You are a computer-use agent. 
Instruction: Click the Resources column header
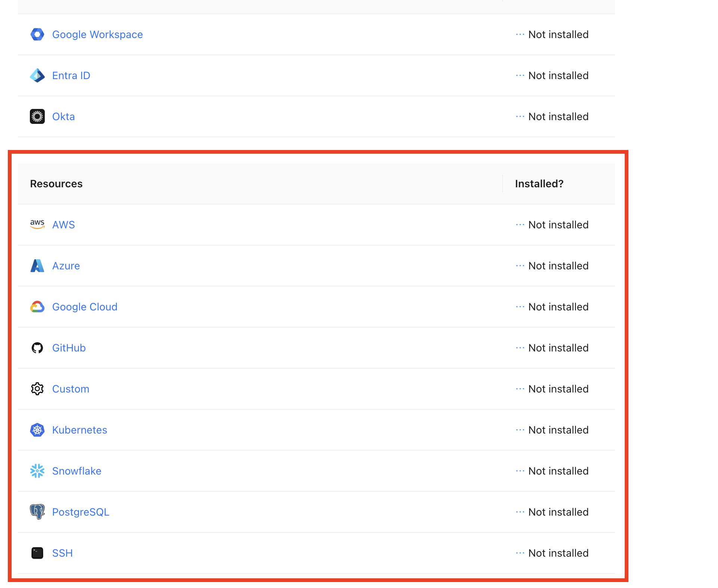[x=56, y=184]
